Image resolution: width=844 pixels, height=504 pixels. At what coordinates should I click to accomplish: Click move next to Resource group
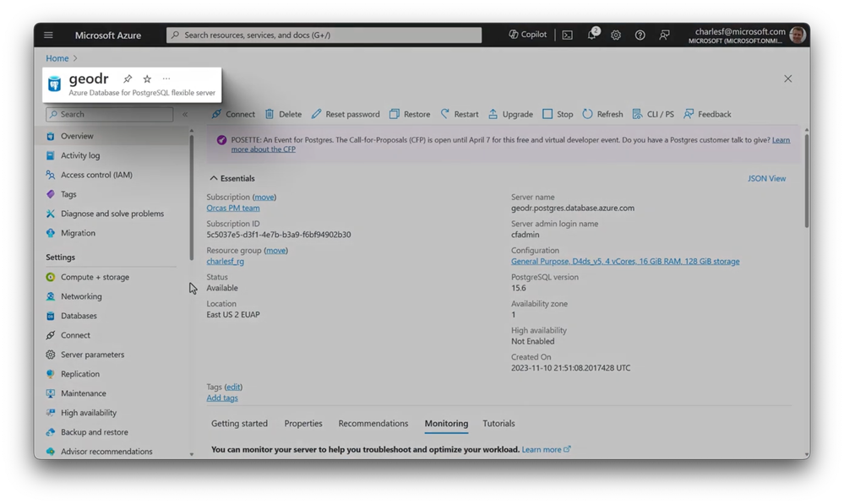(275, 250)
